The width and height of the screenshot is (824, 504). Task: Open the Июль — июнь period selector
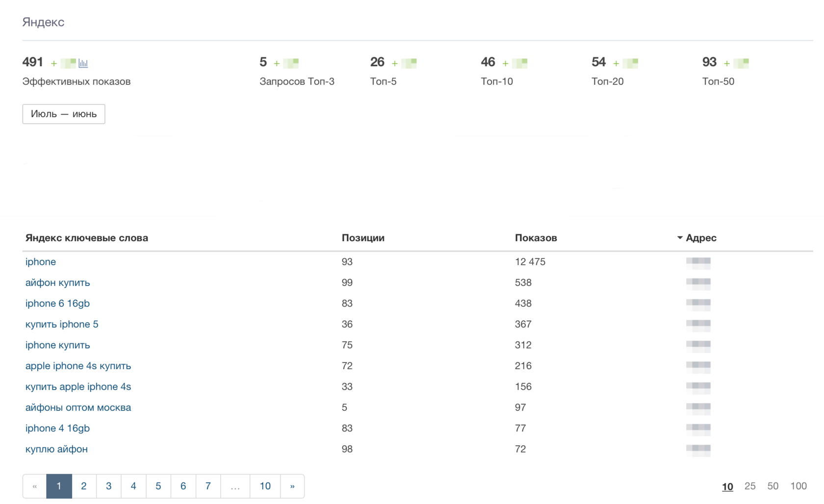[x=64, y=114]
